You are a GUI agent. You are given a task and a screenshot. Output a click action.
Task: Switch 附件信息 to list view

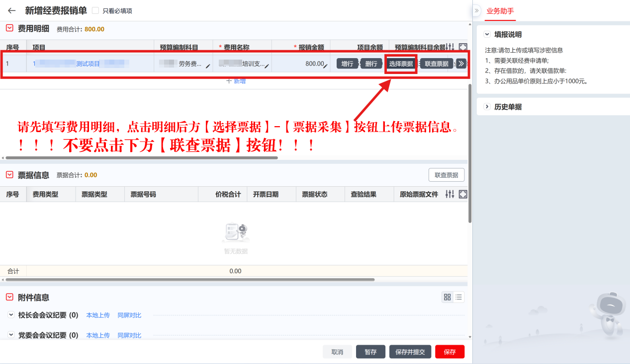tap(458, 297)
